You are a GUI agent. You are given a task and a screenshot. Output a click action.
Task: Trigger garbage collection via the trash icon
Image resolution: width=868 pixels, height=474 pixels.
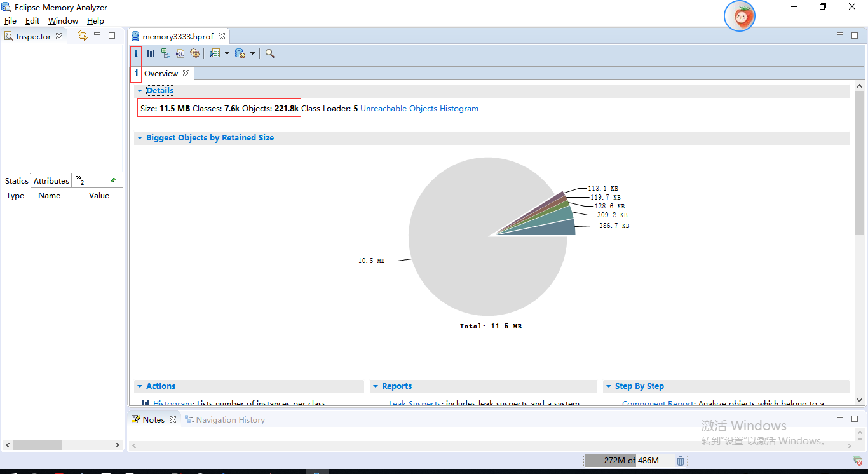click(680, 460)
